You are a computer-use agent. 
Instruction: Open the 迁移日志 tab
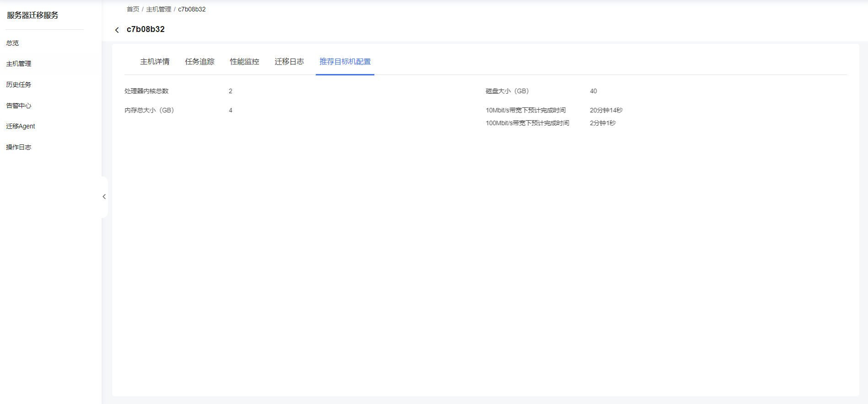[289, 62]
